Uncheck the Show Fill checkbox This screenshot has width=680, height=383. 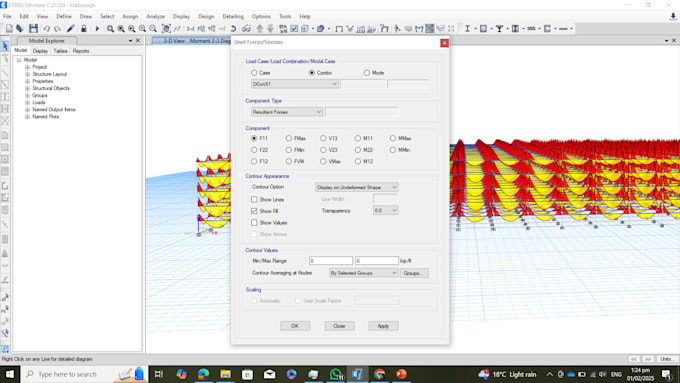(254, 211)
